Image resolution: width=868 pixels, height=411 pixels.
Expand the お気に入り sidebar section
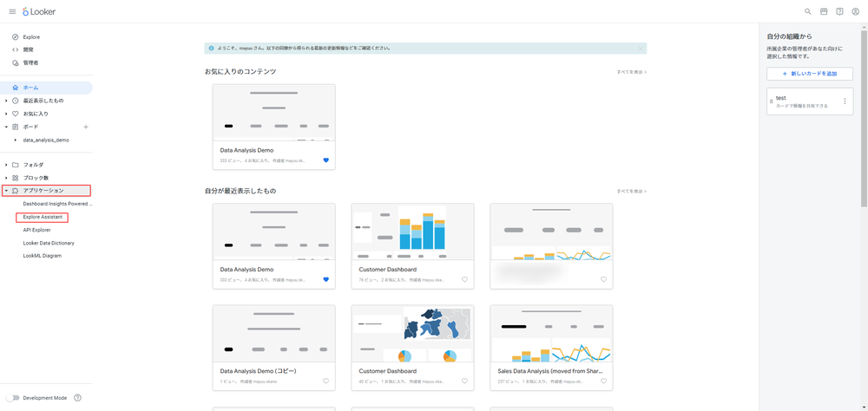point(6,114)
